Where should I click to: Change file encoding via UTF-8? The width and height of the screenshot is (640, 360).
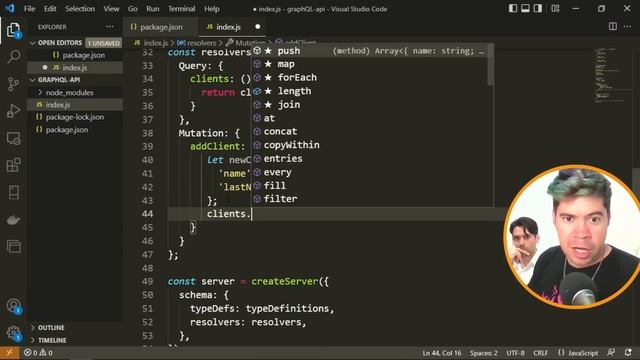tap(515, 353)
